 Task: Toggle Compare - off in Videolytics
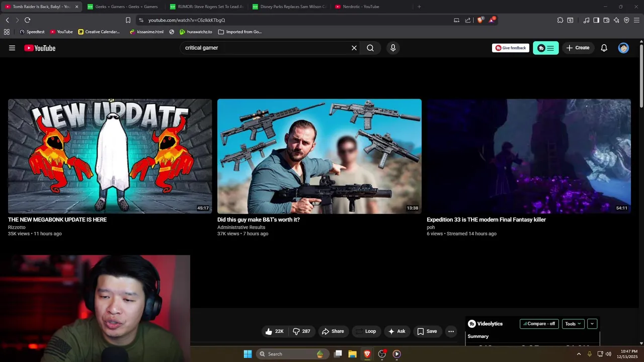click(539, 324)
